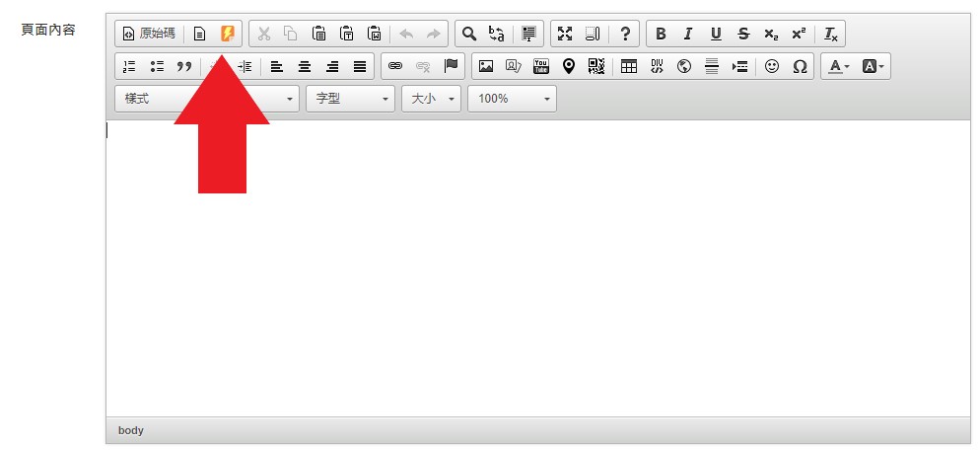
Task: Toggle underline formatting
Action: pos(716,34)
